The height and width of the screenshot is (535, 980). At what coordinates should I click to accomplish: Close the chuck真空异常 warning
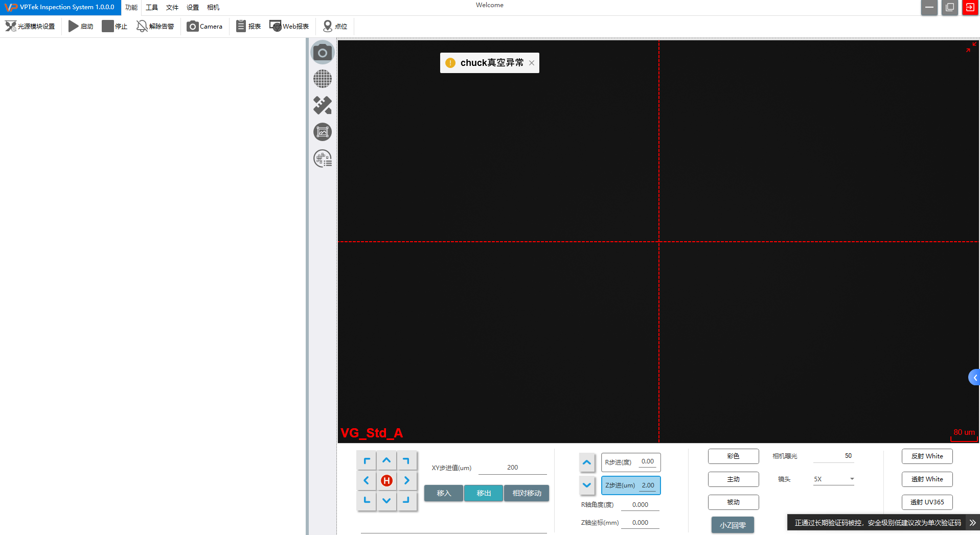532,63
